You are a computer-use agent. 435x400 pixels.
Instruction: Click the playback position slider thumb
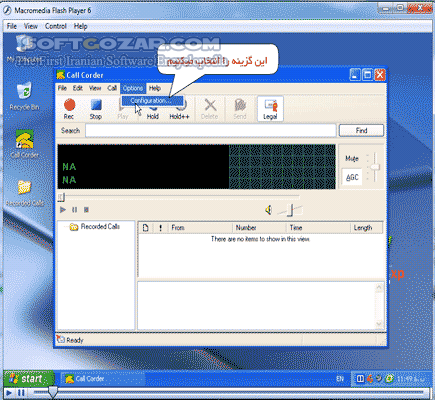(61, 197)
